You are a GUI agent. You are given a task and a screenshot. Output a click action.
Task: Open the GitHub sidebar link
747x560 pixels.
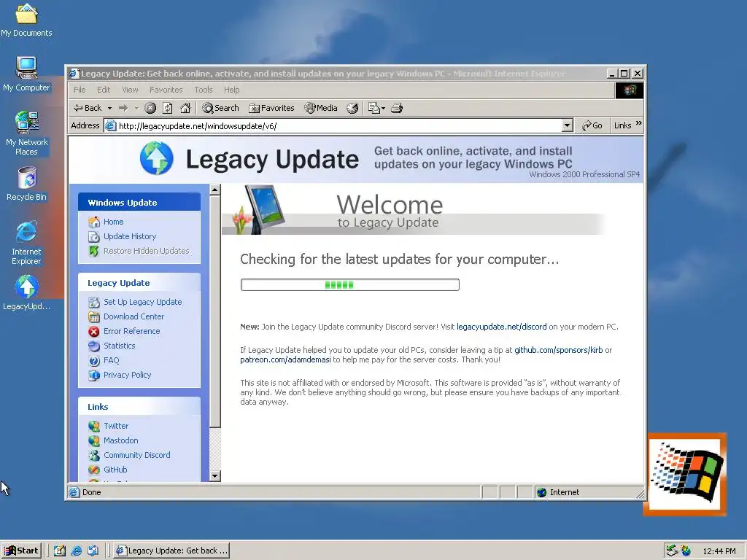tap(115, 470)
